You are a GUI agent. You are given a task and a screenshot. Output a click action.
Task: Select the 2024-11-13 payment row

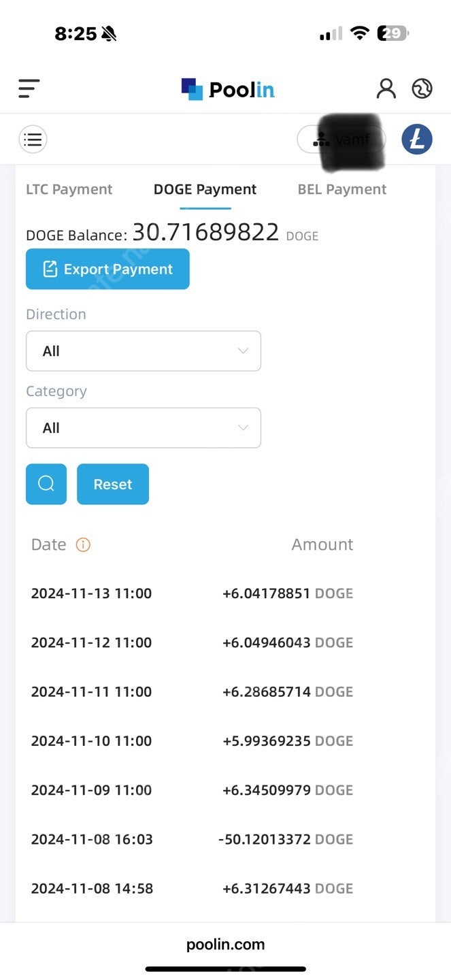(192, 593)
